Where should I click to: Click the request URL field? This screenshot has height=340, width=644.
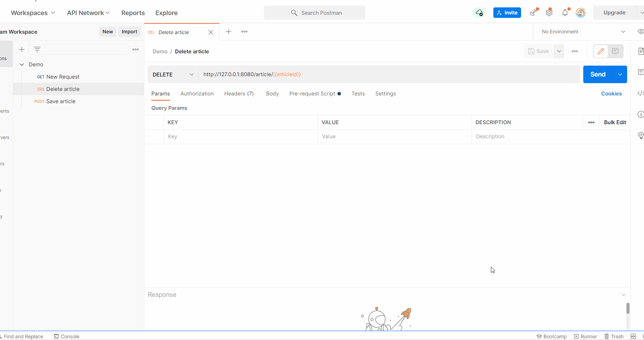(x=351, y=74)
